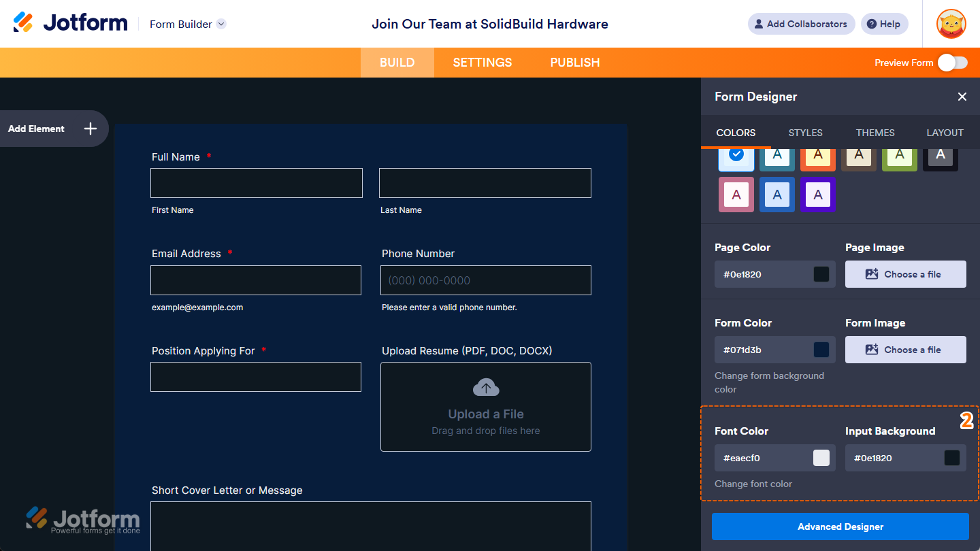980x551 pixels.
Task: Select the Phone Number label
Action: [x=418, y=254]
